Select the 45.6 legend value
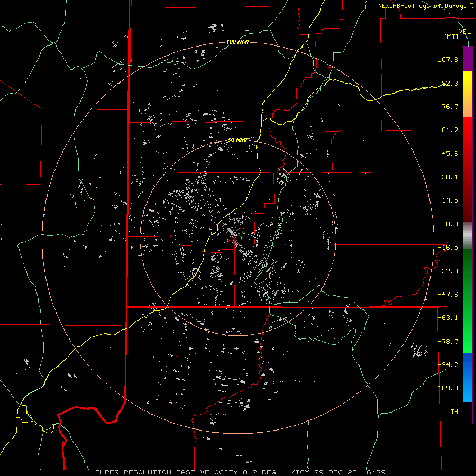 [450, 153]
